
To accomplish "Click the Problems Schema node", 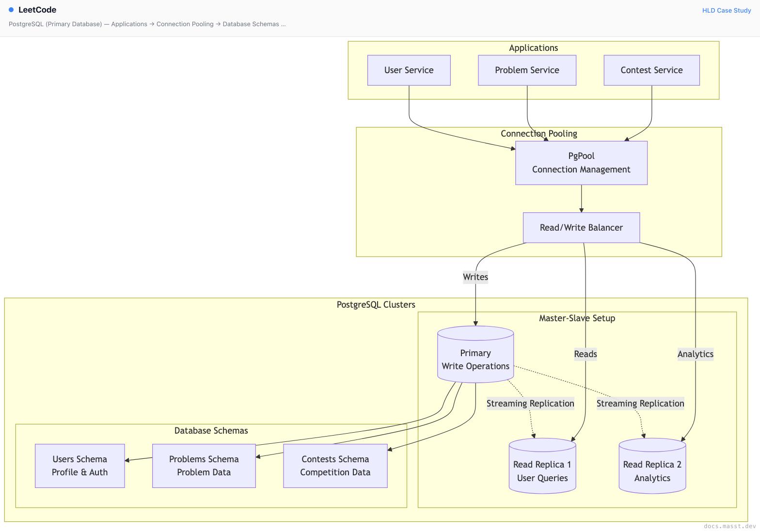I will point(204,466).
